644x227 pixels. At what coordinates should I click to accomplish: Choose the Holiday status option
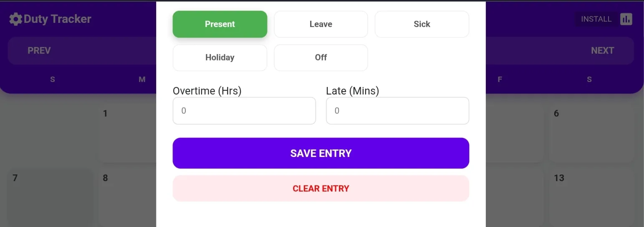pyautogui.click(x=220, y=57)
